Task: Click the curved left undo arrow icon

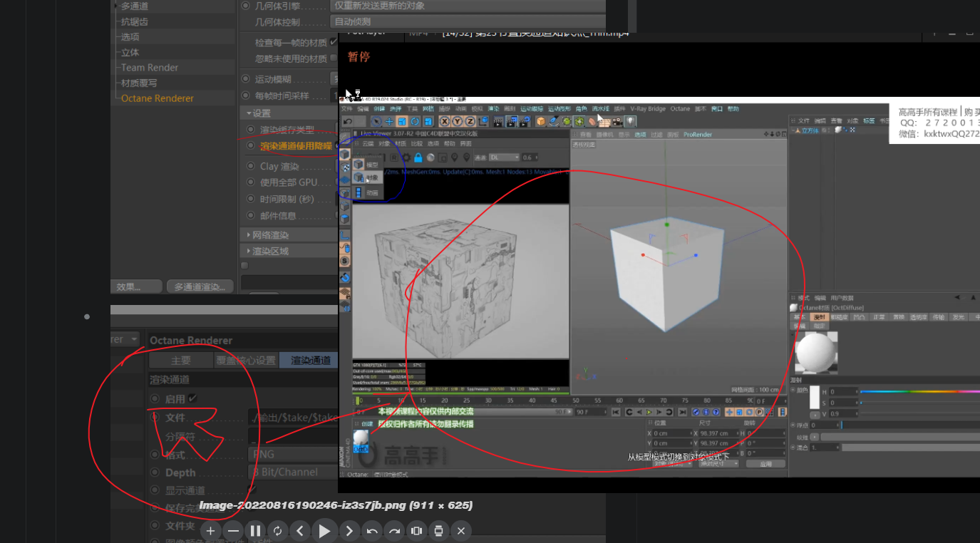Action: [371, 531]
